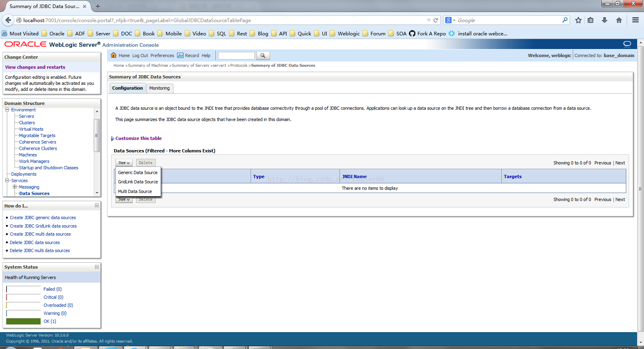Switch to the Configuration tab
This screenshot has height=349, width=644.
tap(128, 88)
